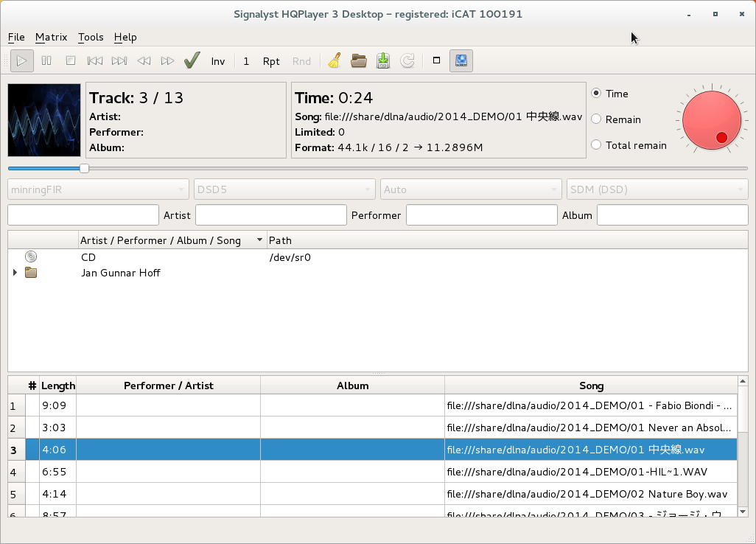The height and width of the screenshot is (544, 756).
Task: Select the Time display radio button
Action: click(x=596, y=94)
